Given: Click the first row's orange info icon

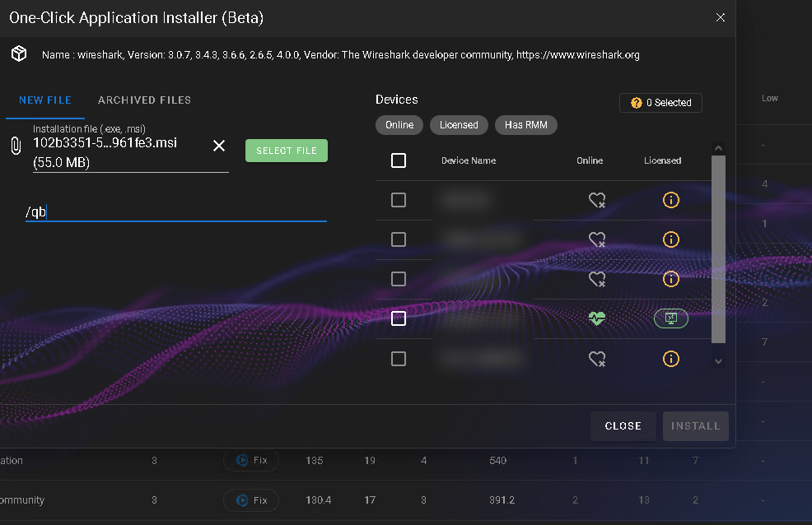Looking at the screenshot, I should click(670, 200).
